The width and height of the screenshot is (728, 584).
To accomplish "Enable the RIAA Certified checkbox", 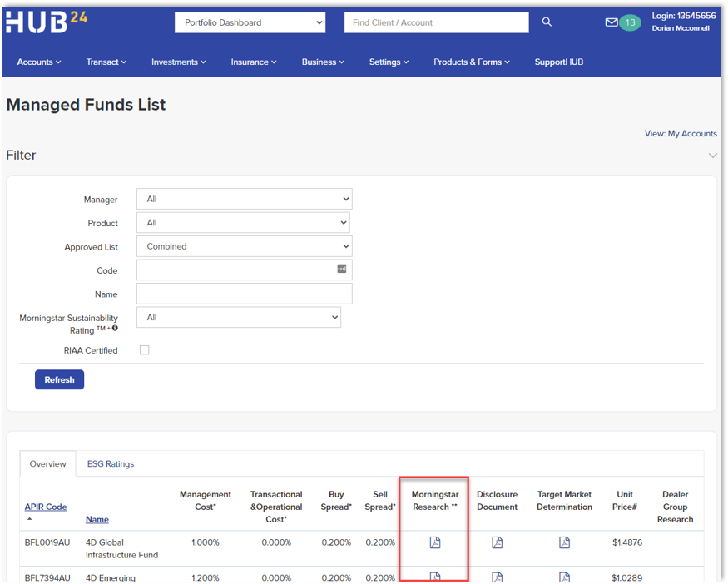I will pos(144,350).
